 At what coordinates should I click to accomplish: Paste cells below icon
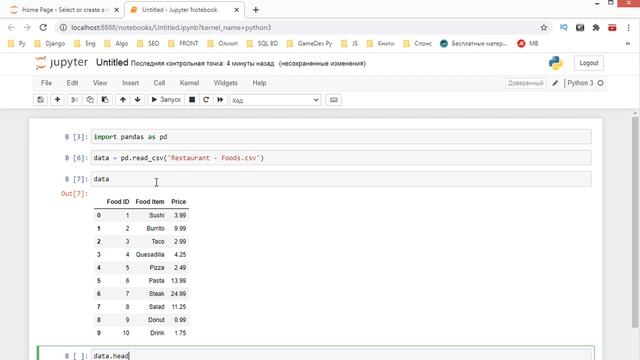point(105,100)
